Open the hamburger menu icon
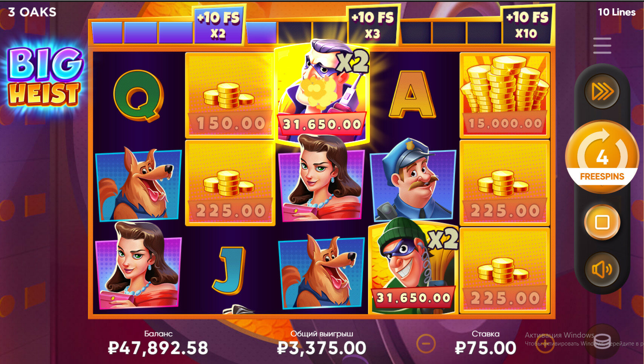This screenshot has width=644, height=364. click(x=602, y=46)
